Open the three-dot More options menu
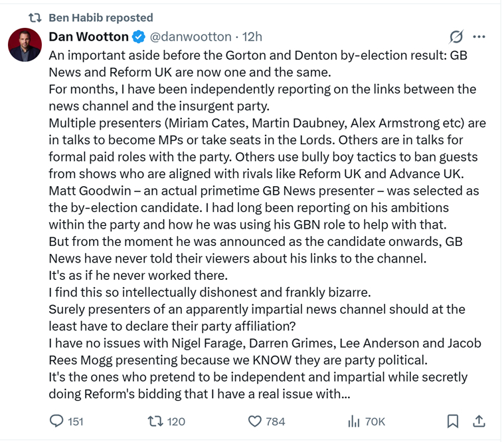 point(479,37)
